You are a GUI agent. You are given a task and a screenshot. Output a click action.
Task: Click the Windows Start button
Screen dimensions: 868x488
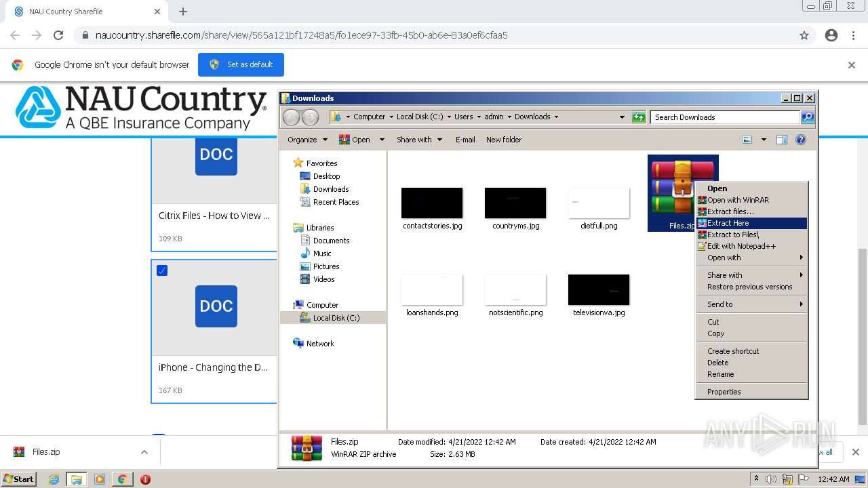click(19, 479)
